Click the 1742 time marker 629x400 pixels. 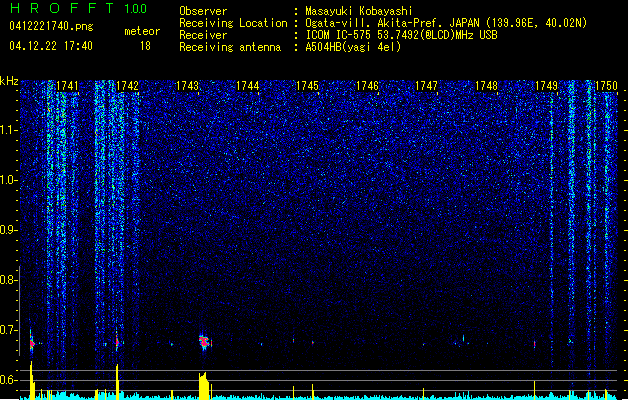[x=127, y=86]
